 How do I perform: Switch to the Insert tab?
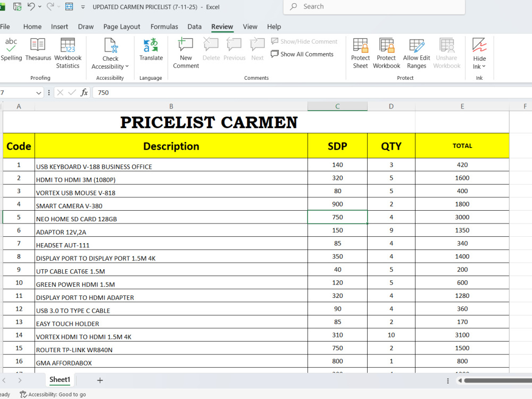tap(60, 27)
